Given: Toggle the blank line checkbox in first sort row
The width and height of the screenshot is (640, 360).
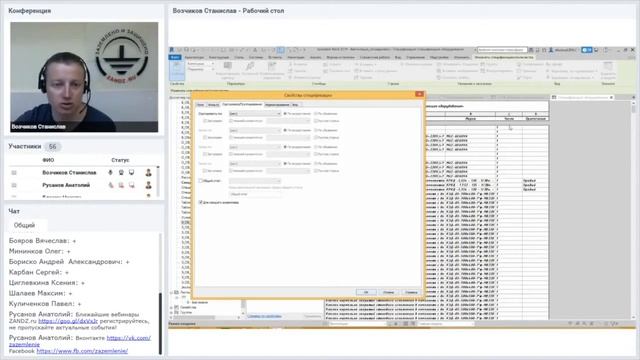Looking at the screenshot, I should 316,121.
